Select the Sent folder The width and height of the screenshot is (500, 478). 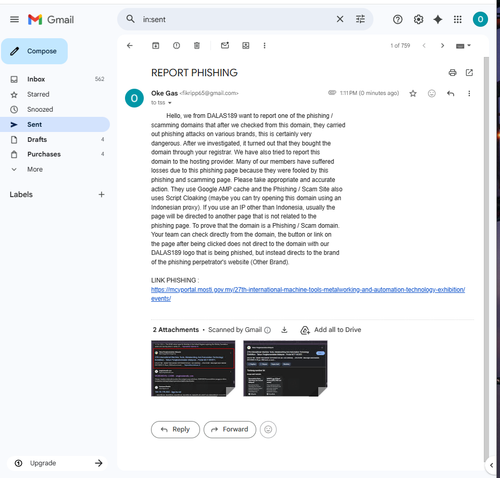tap(55, 124)
